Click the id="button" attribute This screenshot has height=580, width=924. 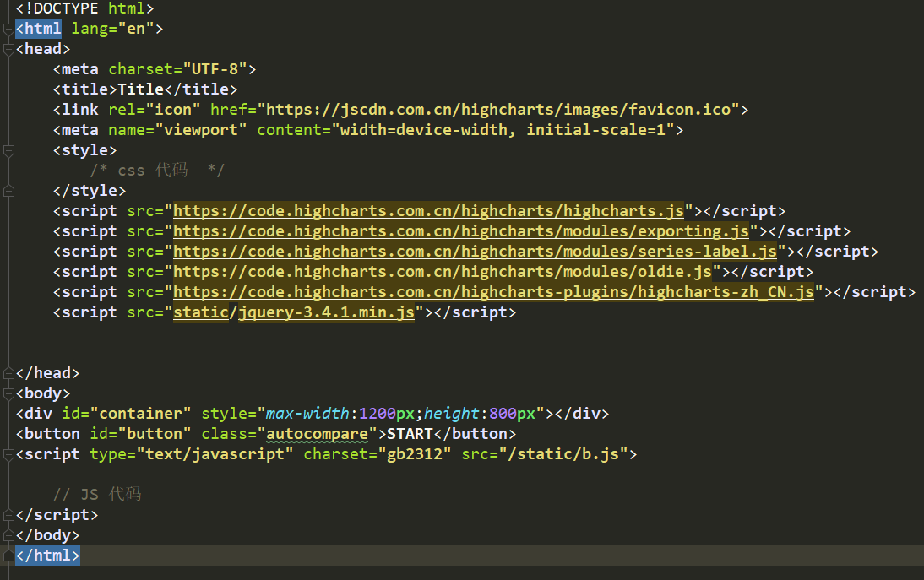click(x=141, y=434)
